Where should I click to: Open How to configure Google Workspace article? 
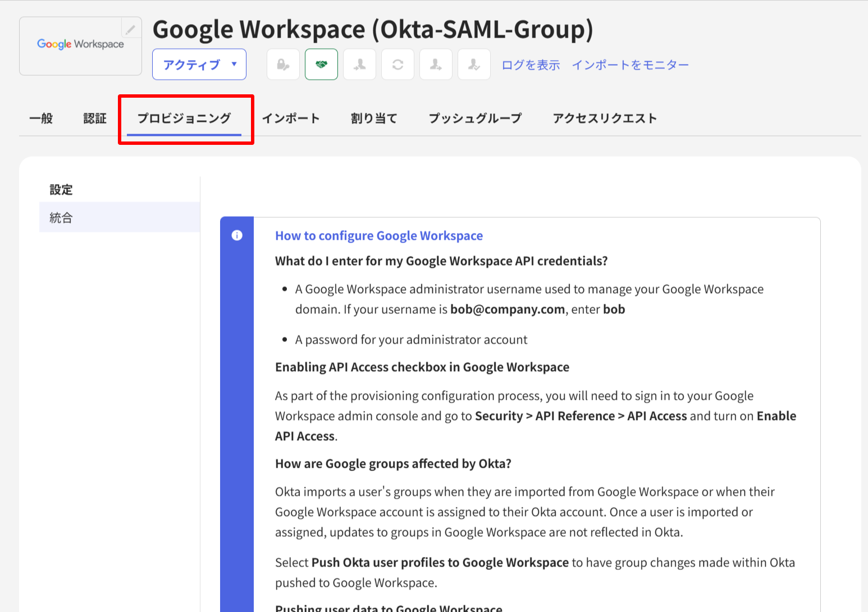click(x=378, y=235)
